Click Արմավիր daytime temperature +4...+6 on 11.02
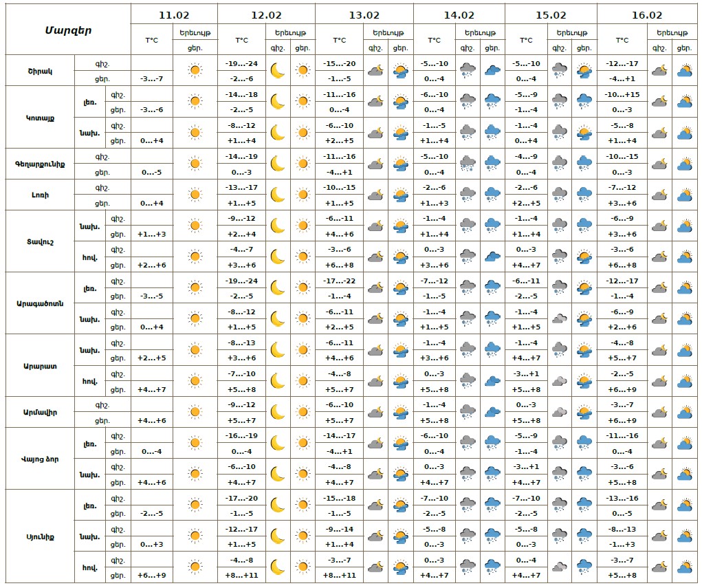The image size is (702, 588). point(152,420)
